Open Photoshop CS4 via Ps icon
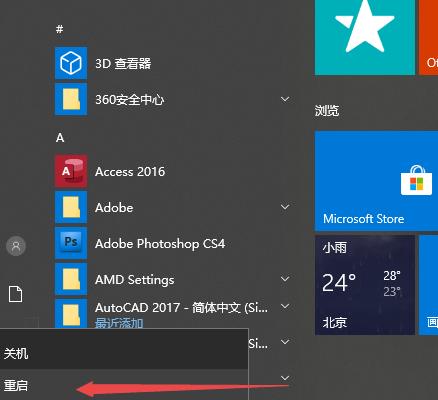The image size is (438, 400). [x=71, y=243]
